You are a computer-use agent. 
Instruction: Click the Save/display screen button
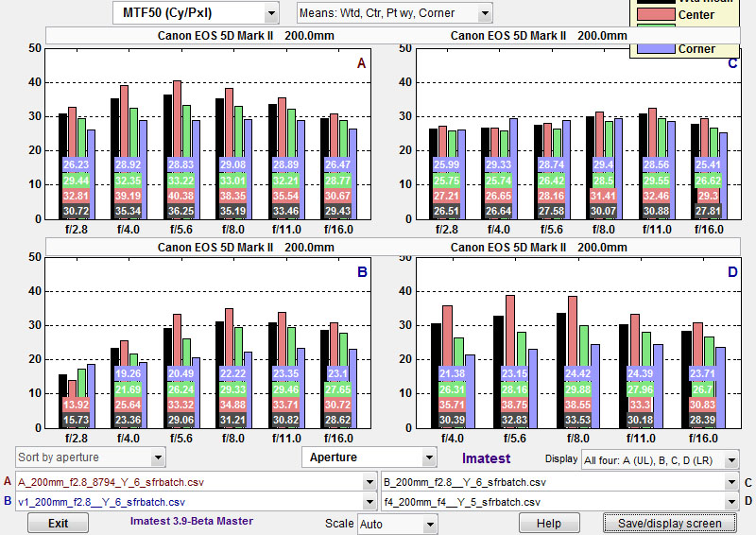click(670, 524)
